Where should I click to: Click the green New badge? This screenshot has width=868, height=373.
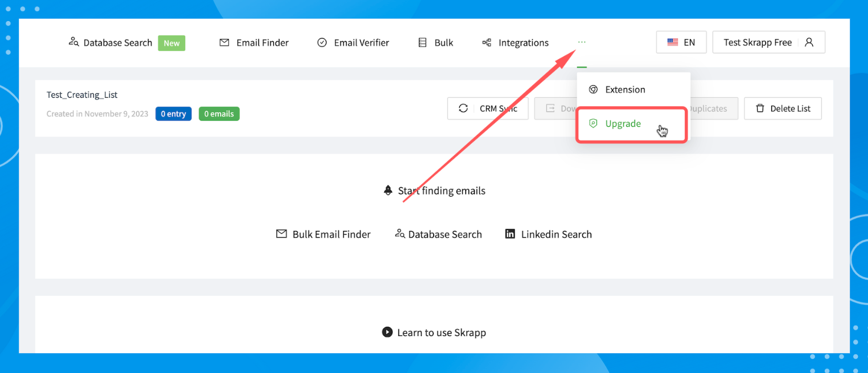pos(172,43)
